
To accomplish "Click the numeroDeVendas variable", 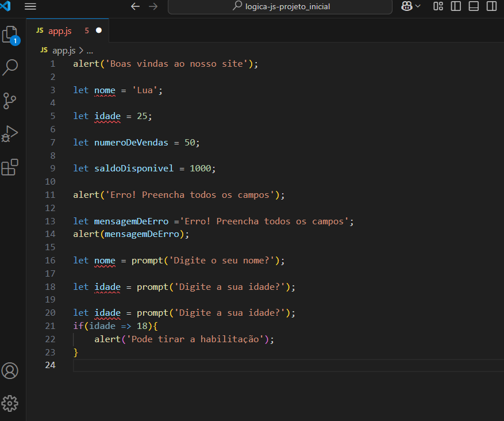I will tap(131, 143).
